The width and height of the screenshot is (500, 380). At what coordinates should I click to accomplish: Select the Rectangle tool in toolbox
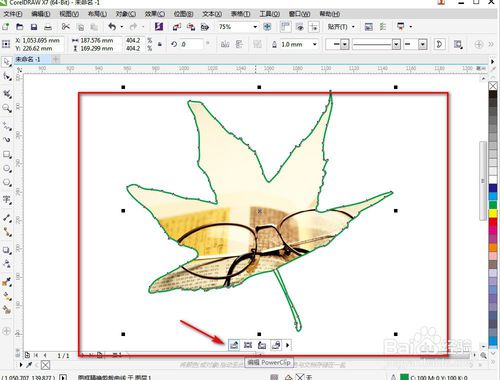click(x=6, y=154)
